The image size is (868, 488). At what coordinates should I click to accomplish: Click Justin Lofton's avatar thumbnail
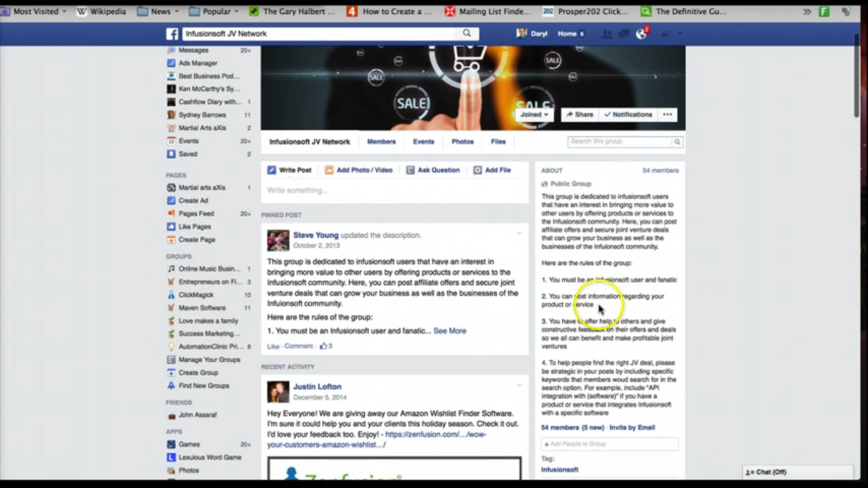click(x=278, y=391)
